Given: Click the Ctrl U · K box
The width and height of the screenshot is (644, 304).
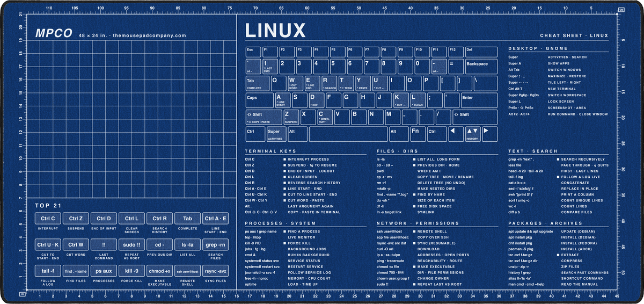Looking at the screenshot, I should [x=48, y=244].
